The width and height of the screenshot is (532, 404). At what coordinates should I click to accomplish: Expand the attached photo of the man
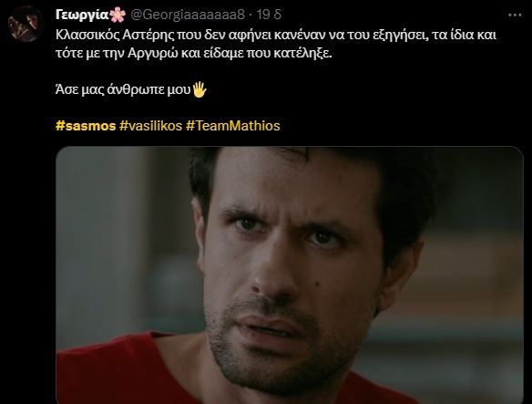click(290, 275)
